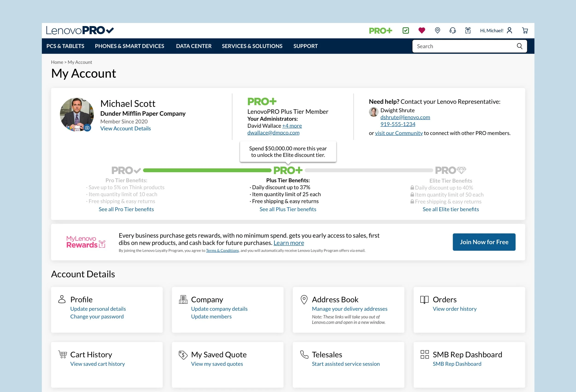
Task: Click the Address Book pin icon
Action: pyautogui.click(x=304, y=300)
